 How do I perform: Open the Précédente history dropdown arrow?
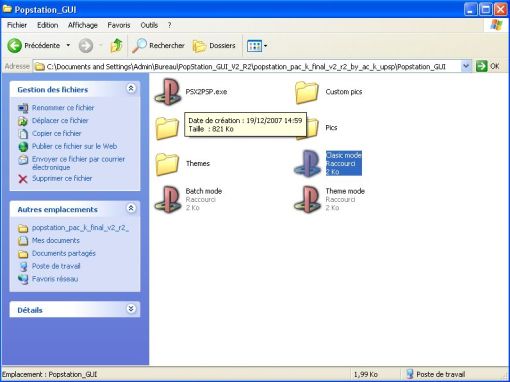[68, 45]
